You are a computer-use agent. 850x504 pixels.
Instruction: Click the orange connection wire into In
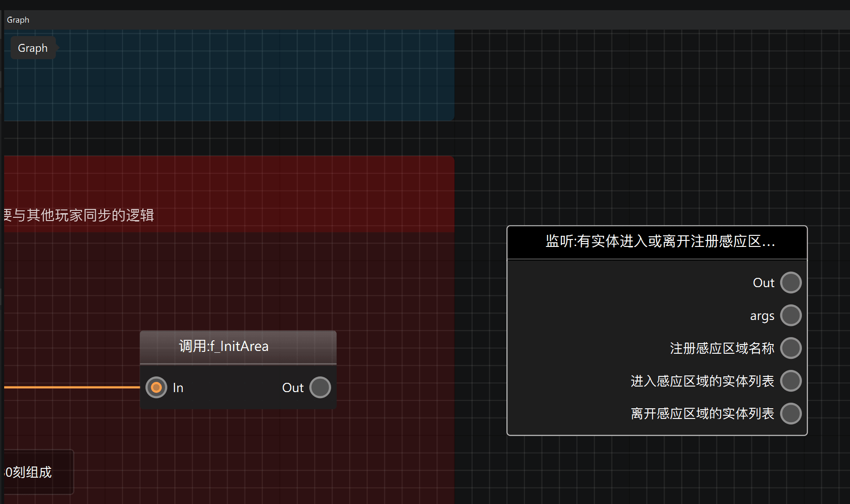[x=72, y=387]
